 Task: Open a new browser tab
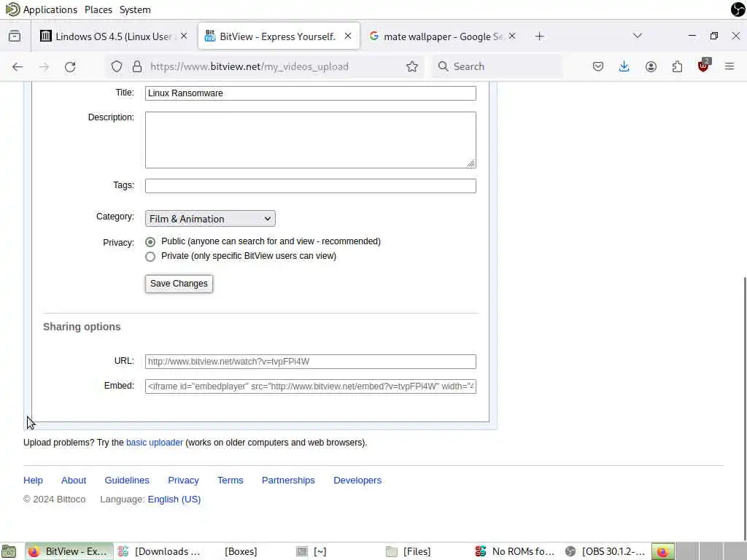(x=539, y=36)
